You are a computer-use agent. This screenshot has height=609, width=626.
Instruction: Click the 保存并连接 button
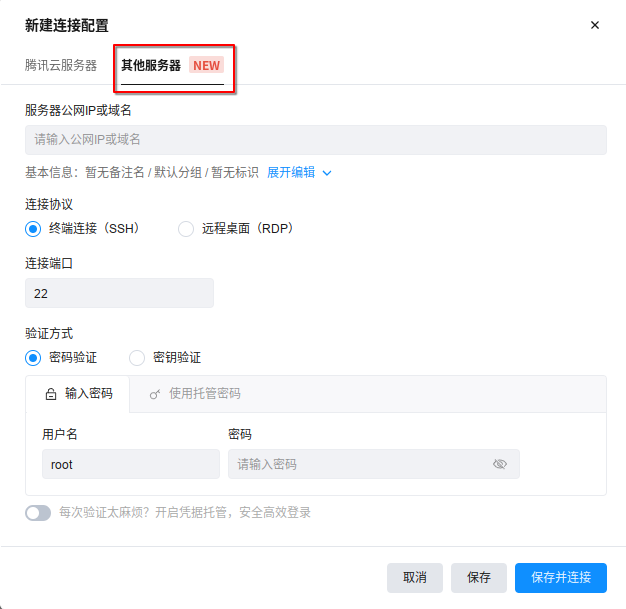pos(561,577)
